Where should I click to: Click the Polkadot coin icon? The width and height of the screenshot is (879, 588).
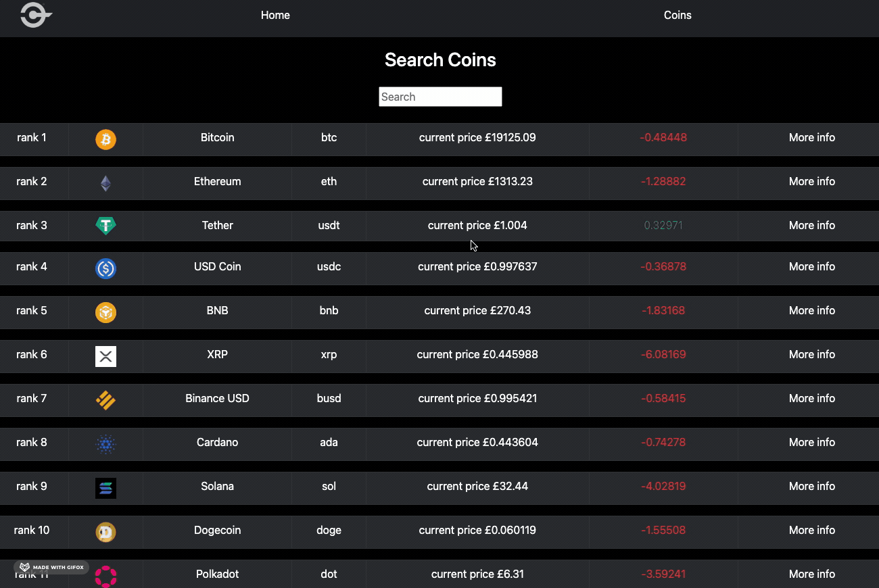[105, 576]
